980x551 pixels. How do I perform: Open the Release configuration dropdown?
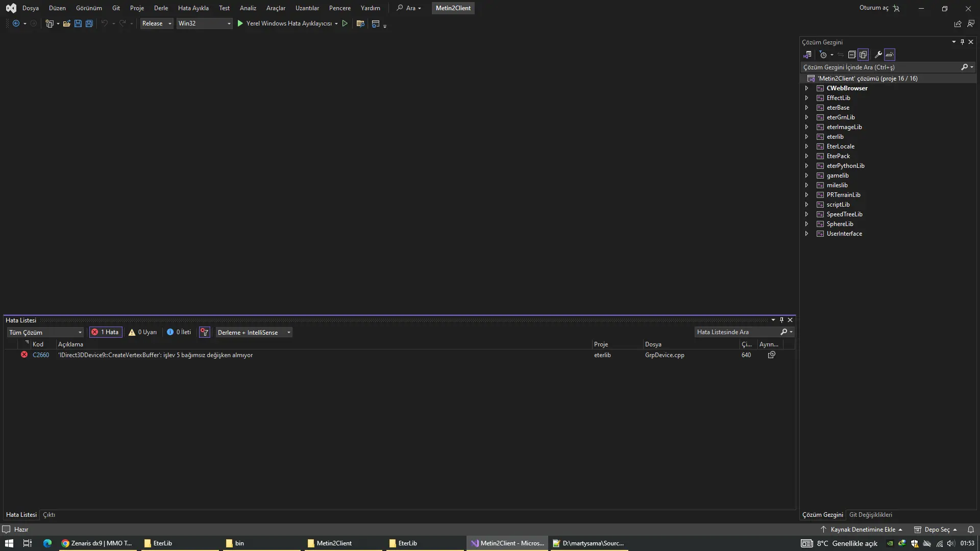point(157,23)
